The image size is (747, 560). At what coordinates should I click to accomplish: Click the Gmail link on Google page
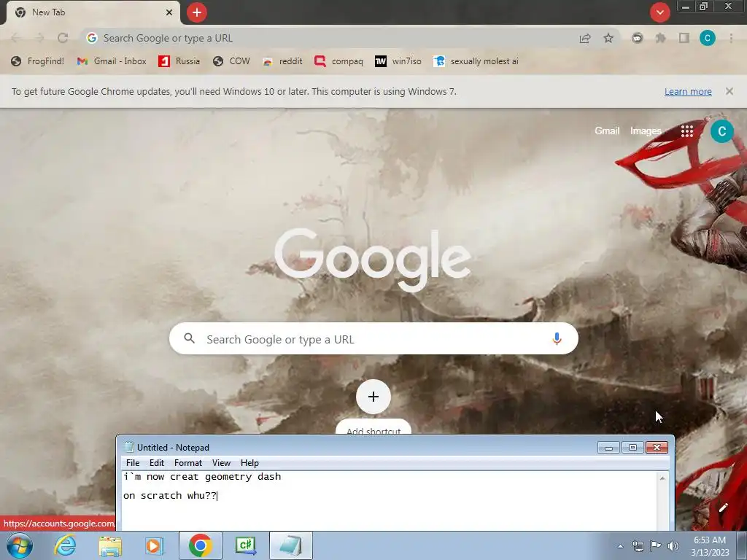607,131
